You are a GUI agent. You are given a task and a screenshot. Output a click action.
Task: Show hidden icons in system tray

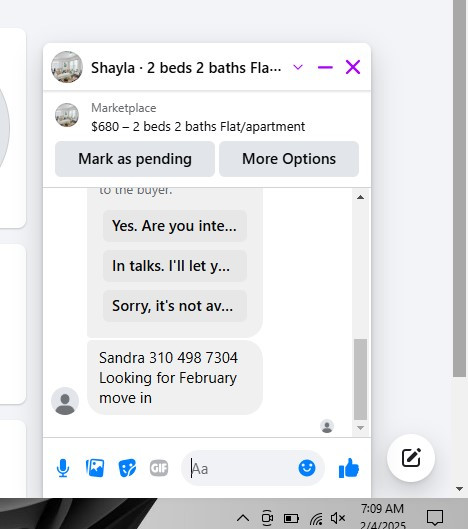point(243,518)
